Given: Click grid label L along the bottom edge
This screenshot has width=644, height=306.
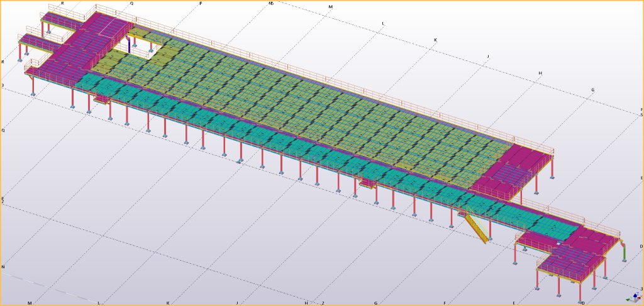Looking at the screenshot, I should coord(98,303).
